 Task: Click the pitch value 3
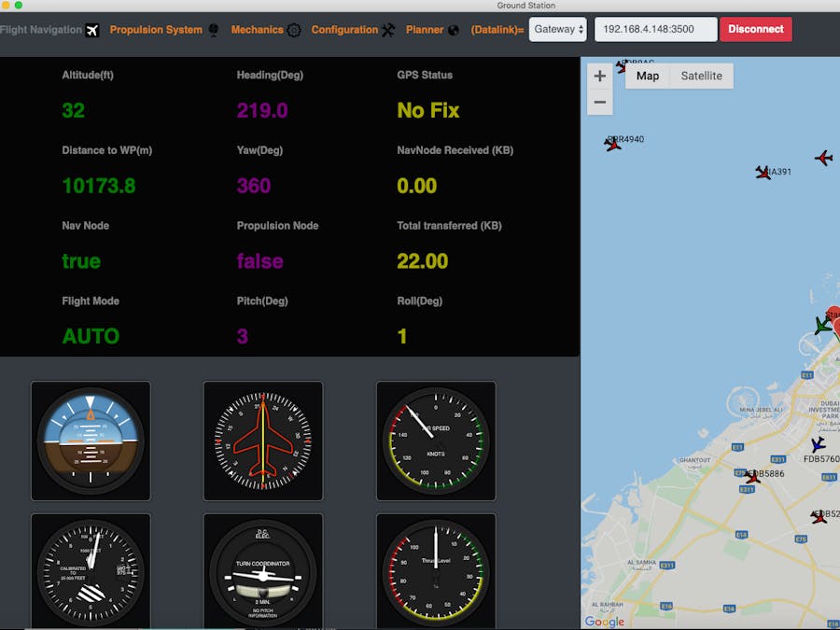tap(242, 336)
